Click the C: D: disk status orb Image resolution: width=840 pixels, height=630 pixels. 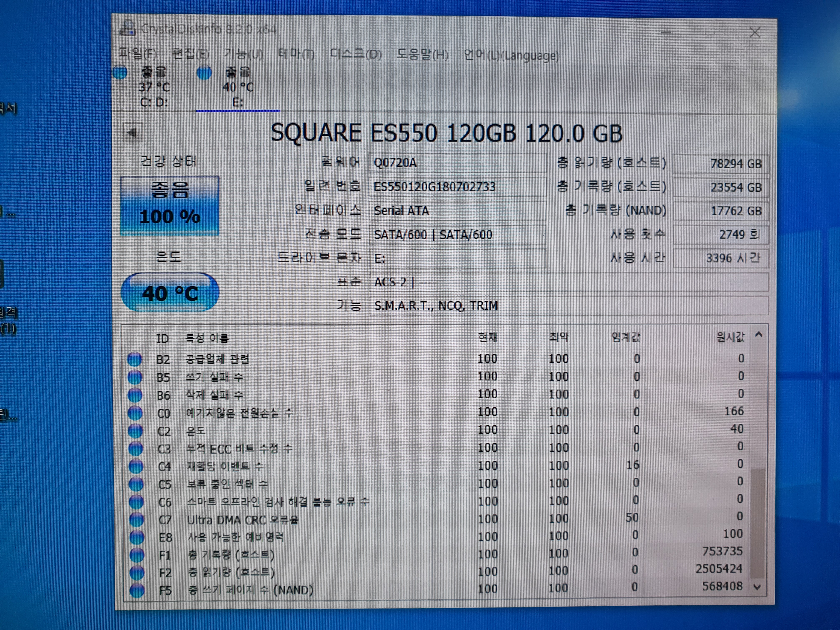pyautogui.click(x=120, y=72)
